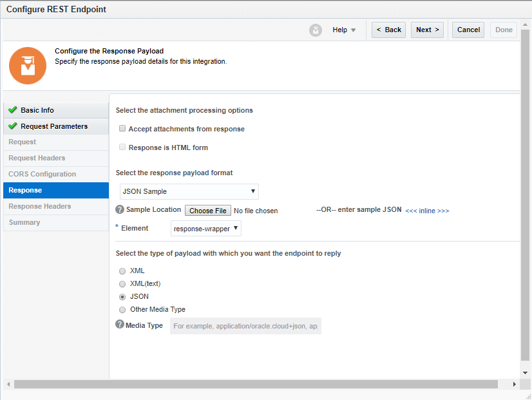Select the XML payload type radio button
Screen dimensions: 532x400
point(122,271)
